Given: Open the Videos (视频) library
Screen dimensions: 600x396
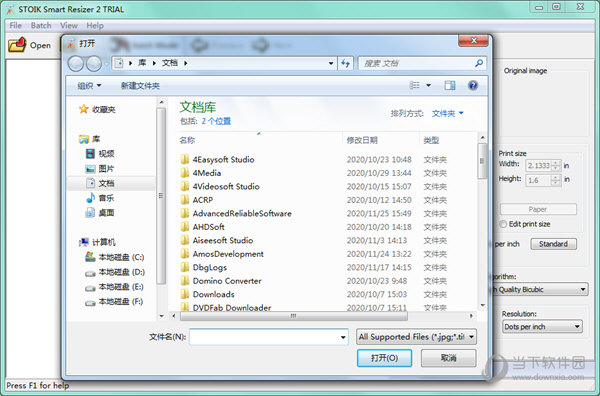Looking at the screenshot, I should click(x=100, y=154).
